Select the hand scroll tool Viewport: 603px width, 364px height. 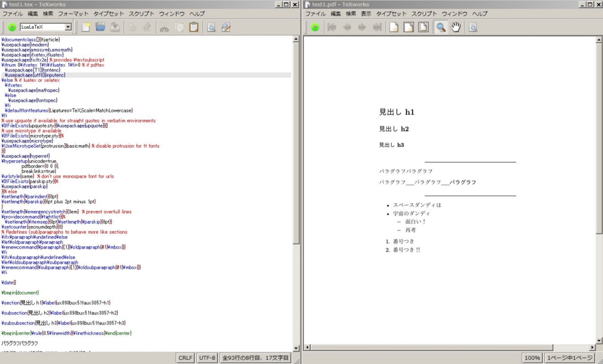pyautogui.click(x=456, y=27)
